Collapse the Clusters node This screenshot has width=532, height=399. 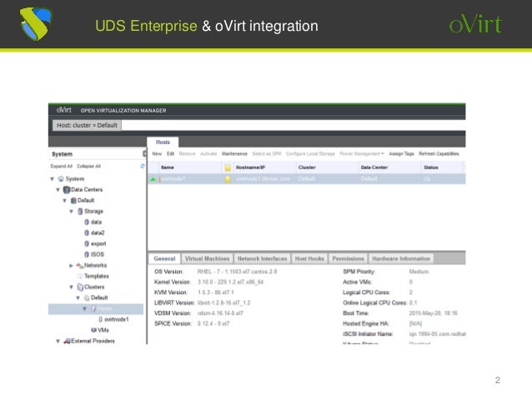tap(71, 287)
